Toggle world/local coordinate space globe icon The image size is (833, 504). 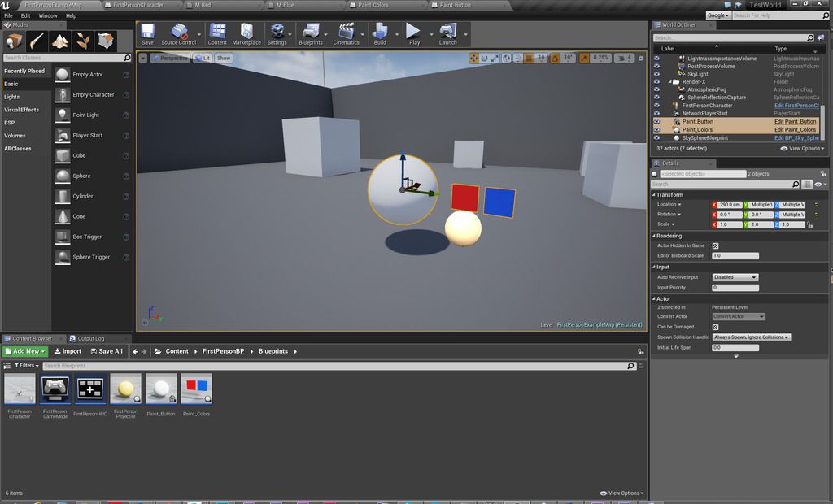[507, 58]
